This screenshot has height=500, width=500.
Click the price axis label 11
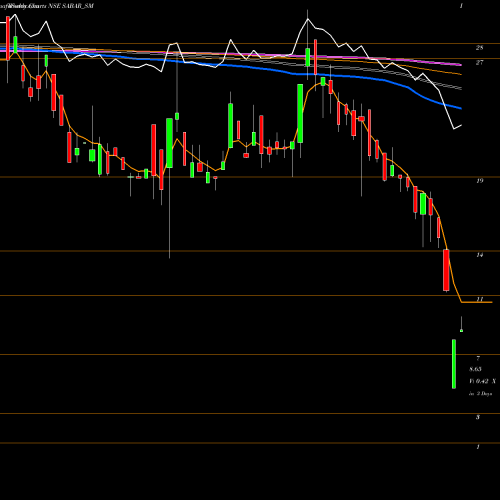click(x=479, y=299)
